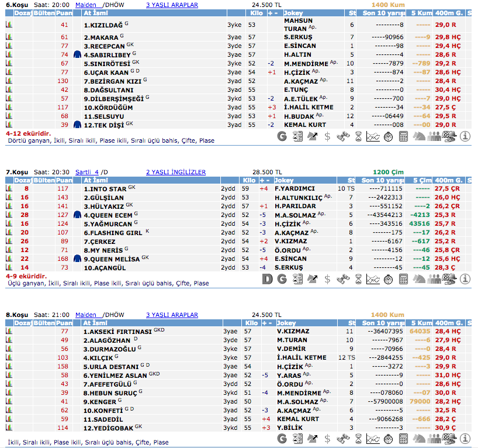Open the horse heads icon under race 6

(x=419, y=137)
